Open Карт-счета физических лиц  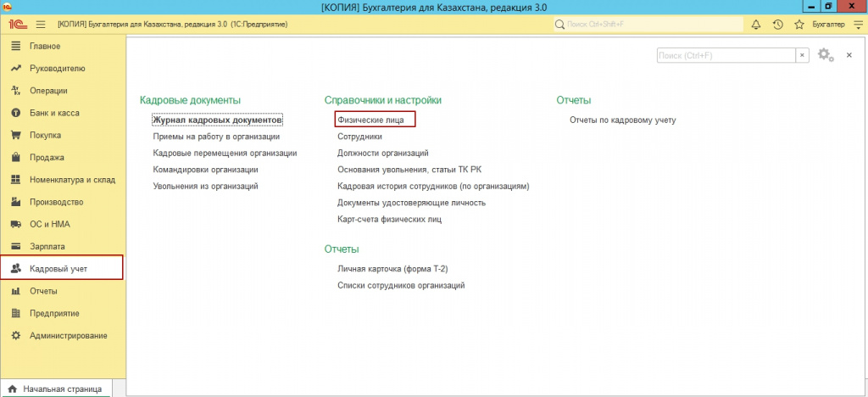[x=390, y=219]
